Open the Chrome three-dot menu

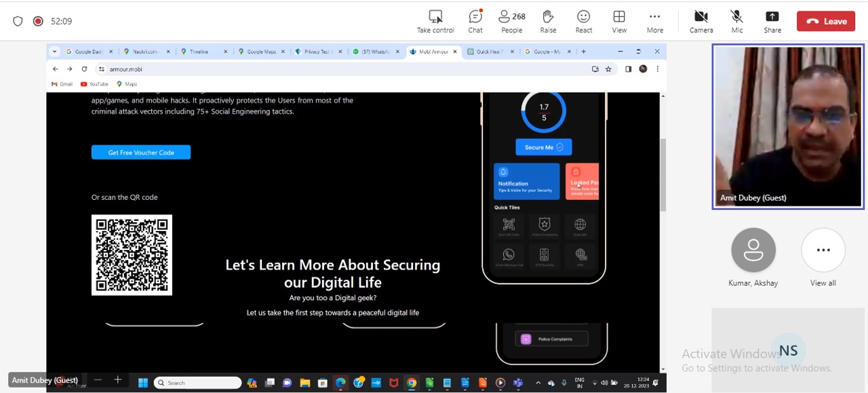click(657, 69)
